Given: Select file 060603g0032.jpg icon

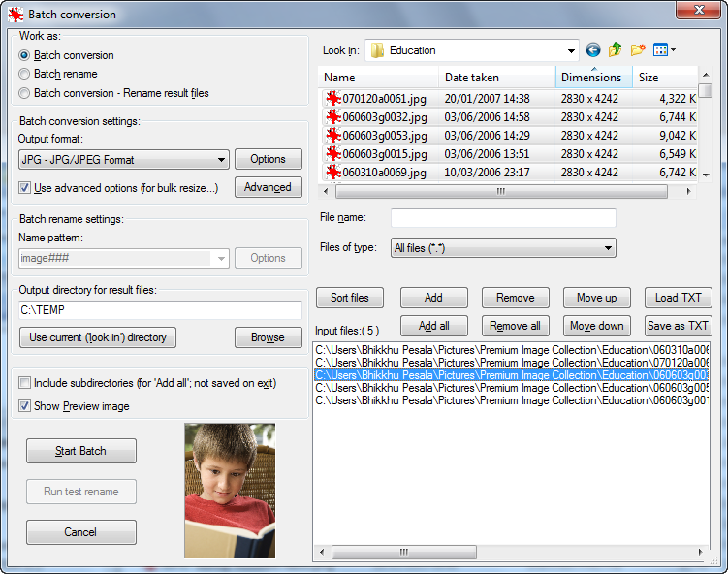Looking at the screenshot, I should point(333,117).
